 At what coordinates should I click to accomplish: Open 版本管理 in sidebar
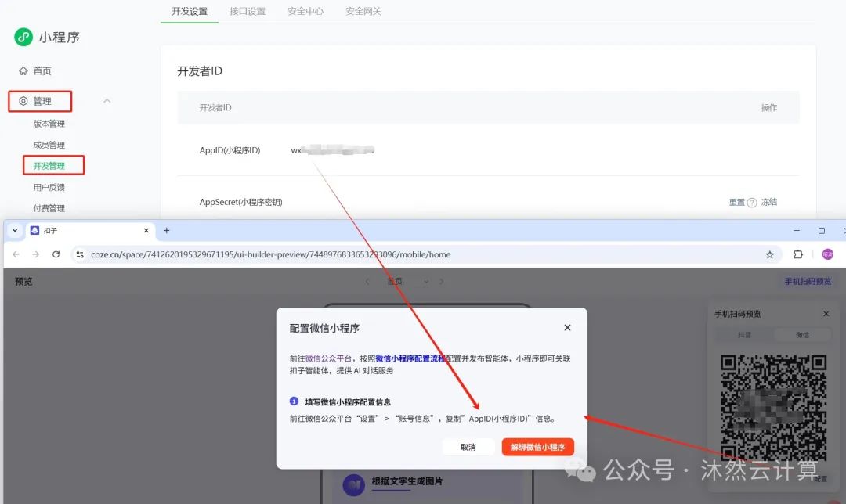point(49,124)
